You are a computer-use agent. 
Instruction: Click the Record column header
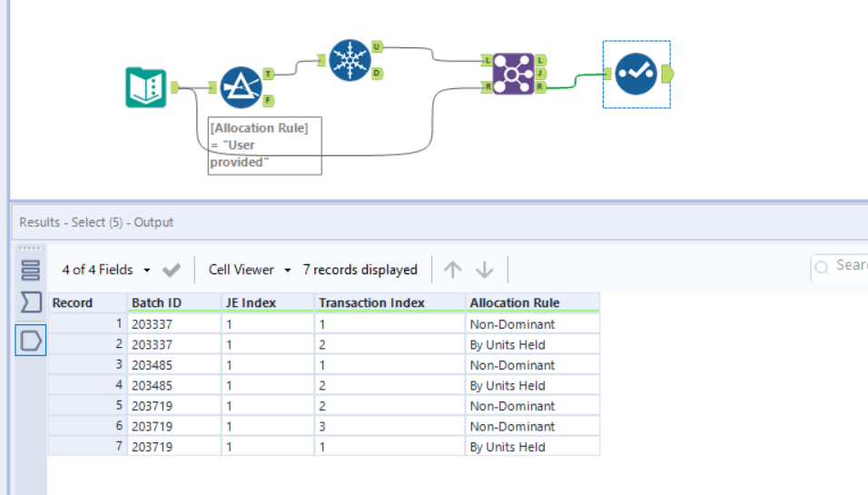click(x=87, y=302)
